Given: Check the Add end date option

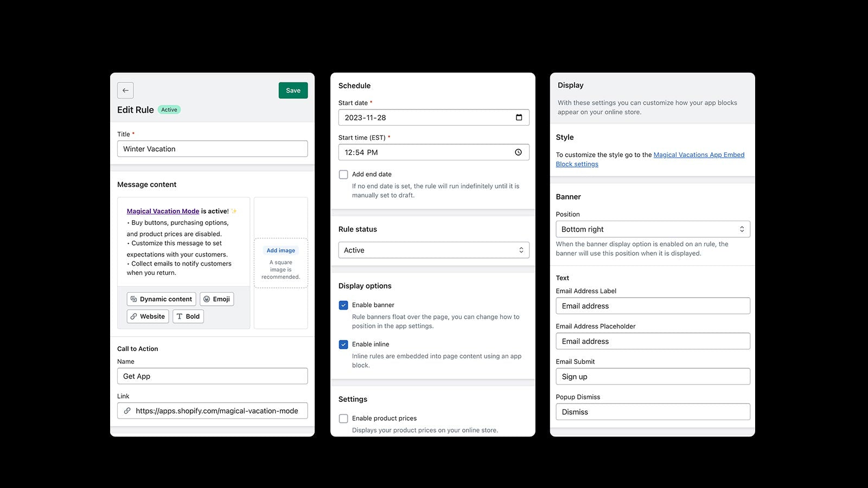Looking at the screenshot, I should pyautogui.click(x=343, y=174).
